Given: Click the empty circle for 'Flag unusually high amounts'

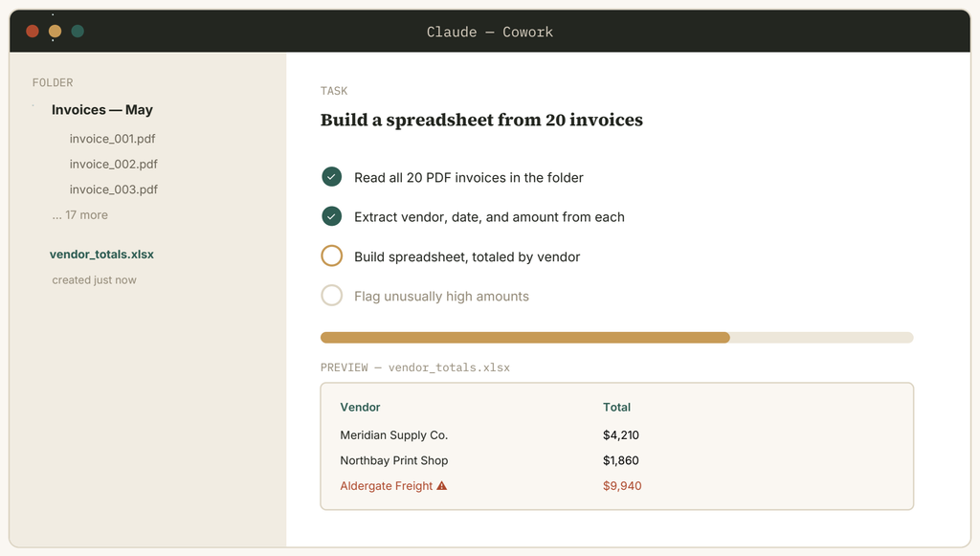Looking at the screenshot, I should pyautogui.click(x=332, y=295).
